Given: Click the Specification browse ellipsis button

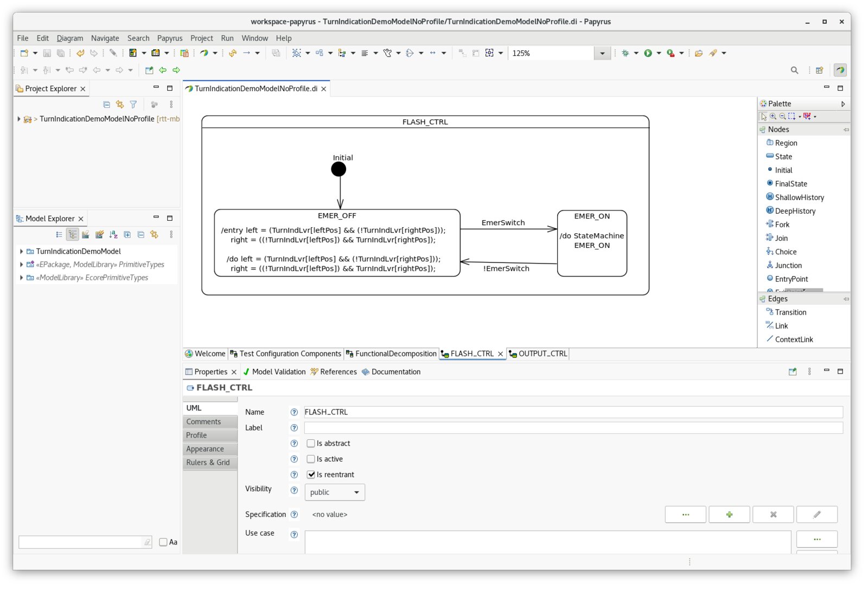Looking at the screenshot, I should coord(686,515).
